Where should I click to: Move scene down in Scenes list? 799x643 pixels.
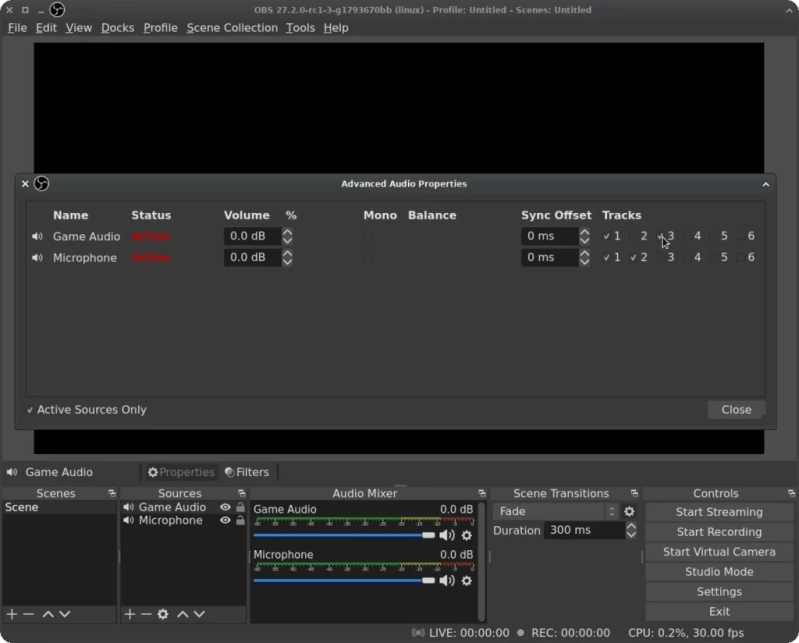[x=65, y=614]
